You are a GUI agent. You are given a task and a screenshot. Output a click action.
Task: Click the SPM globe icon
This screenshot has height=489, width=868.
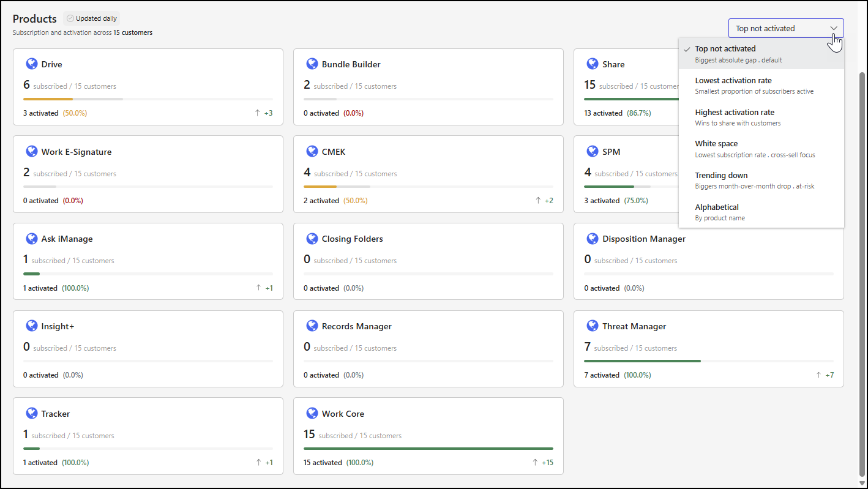pyautogui.click(x=593, y=151)
